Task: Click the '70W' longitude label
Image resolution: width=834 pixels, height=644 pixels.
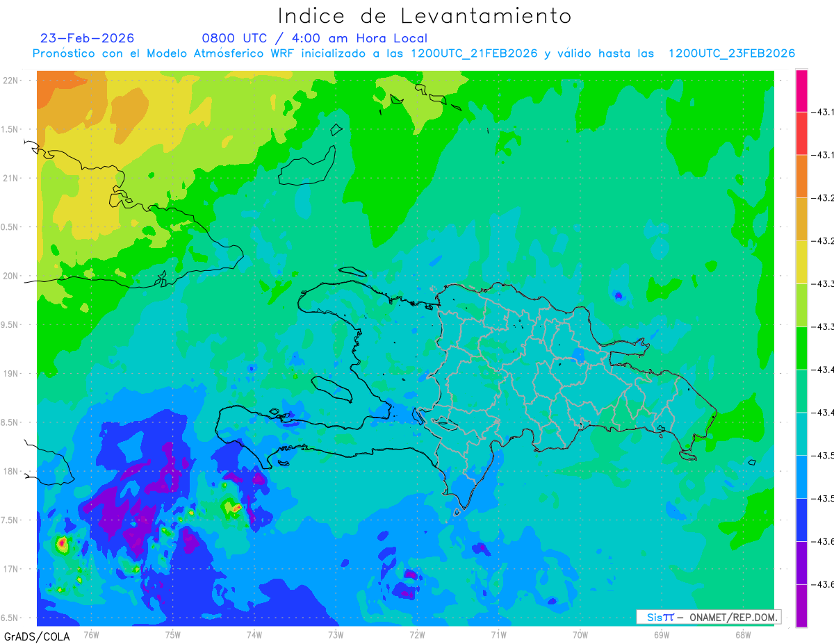Action: click(580, 634)
